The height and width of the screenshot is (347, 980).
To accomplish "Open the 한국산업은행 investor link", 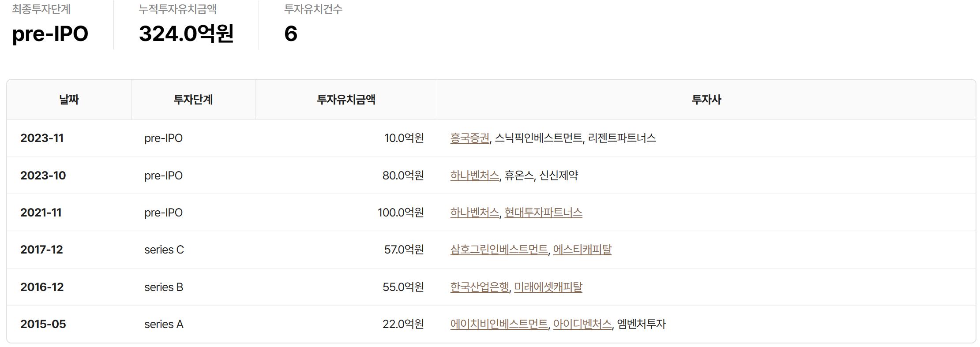I will pyautogui.click(x=480, y=287).
